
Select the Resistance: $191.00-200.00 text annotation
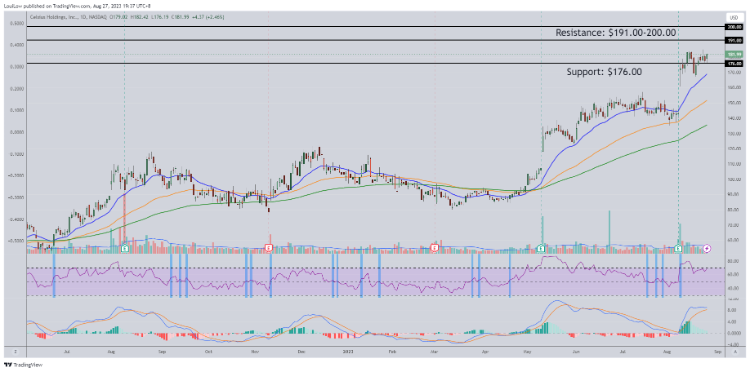pos(616,33)
